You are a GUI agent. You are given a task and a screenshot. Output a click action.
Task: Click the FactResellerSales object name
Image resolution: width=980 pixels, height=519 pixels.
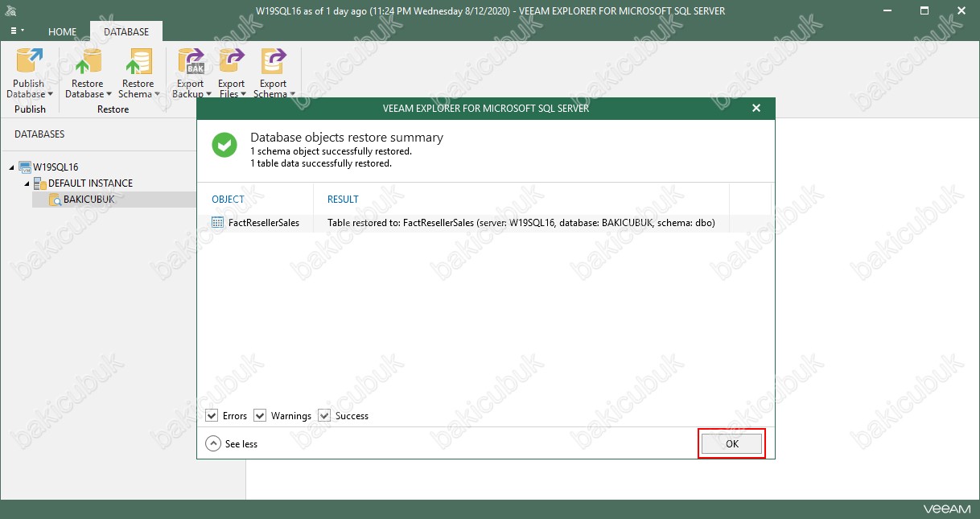coord(264,223)
